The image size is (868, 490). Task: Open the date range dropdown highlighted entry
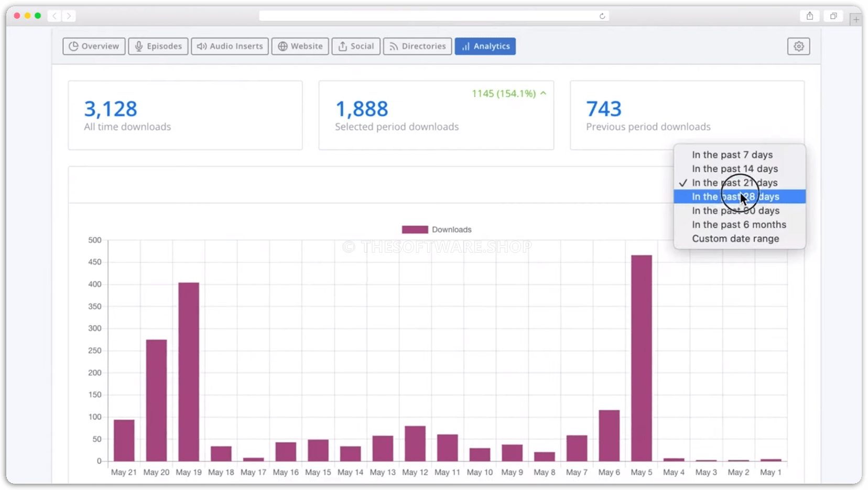point(736,197)
